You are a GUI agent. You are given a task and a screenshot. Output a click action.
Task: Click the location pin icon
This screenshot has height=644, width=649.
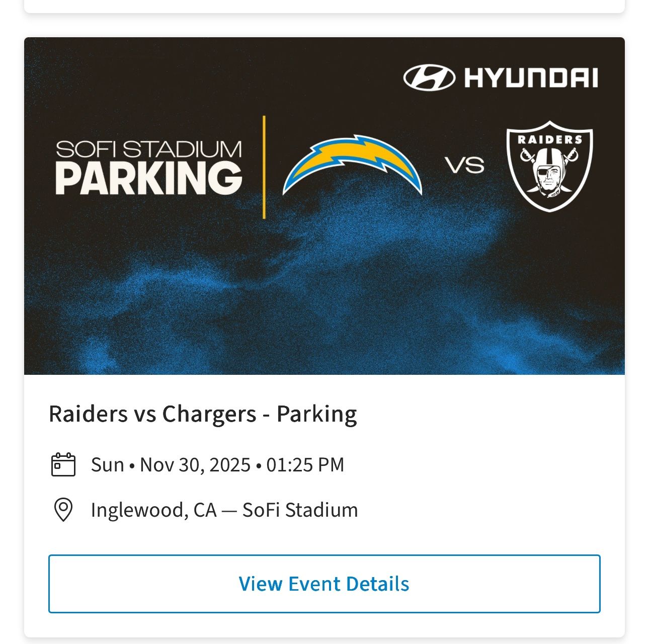(64, 510)
